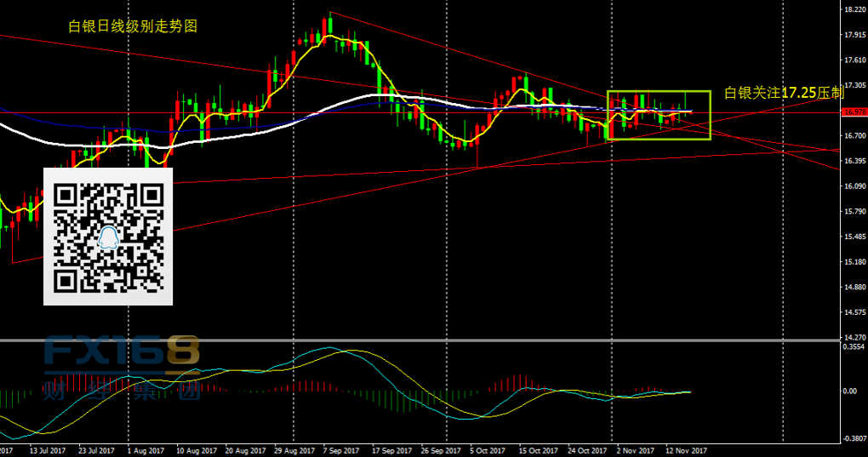This screenshot has height=457, width=868.
Task: Select the chart title 白银日线级别走势图
Action: pos(132,26)
